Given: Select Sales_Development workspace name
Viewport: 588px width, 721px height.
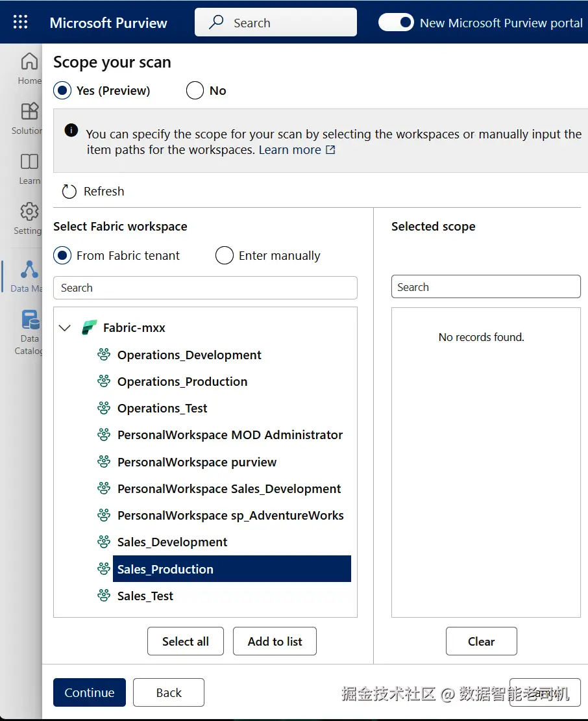Looking at the screenshot, I should (172, 542).
